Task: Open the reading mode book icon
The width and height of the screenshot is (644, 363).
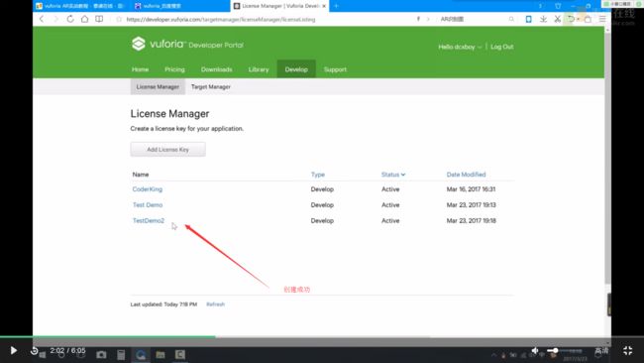Action: point(99,19)
